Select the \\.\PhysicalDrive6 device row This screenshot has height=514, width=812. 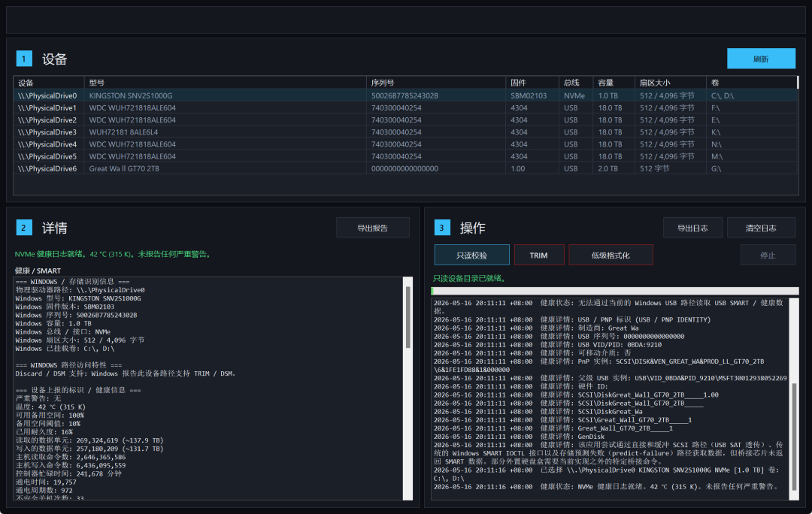click(405, 169)
